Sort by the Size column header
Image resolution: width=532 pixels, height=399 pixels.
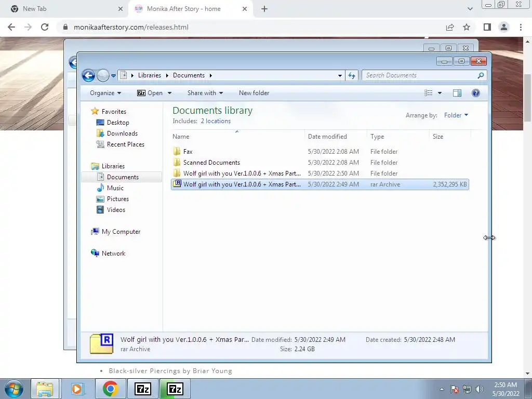450,137
